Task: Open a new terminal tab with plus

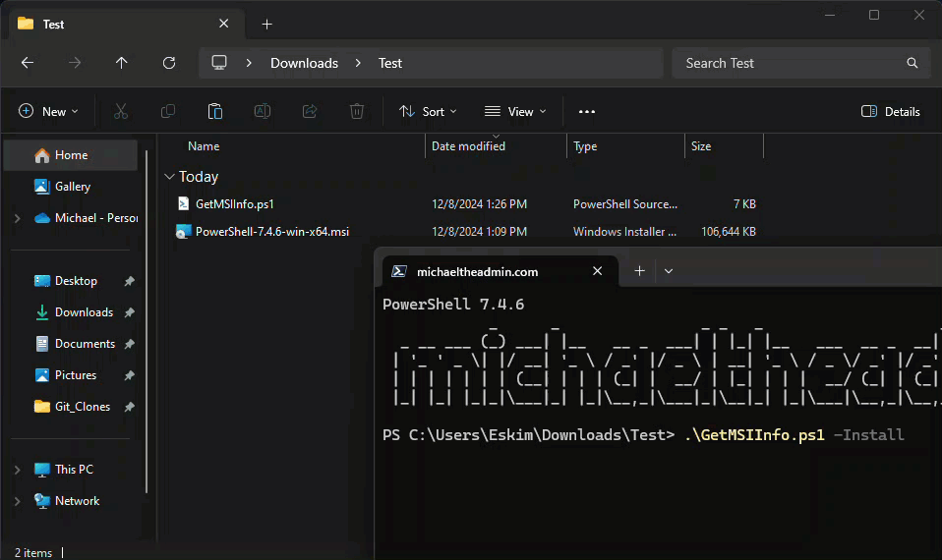Action: [x=640, y=271]
